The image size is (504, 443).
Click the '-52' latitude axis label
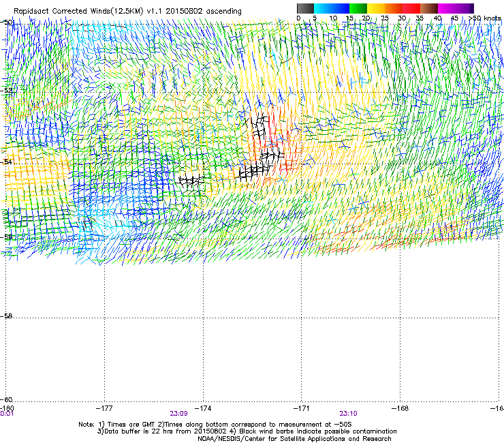tap(6, 91)
